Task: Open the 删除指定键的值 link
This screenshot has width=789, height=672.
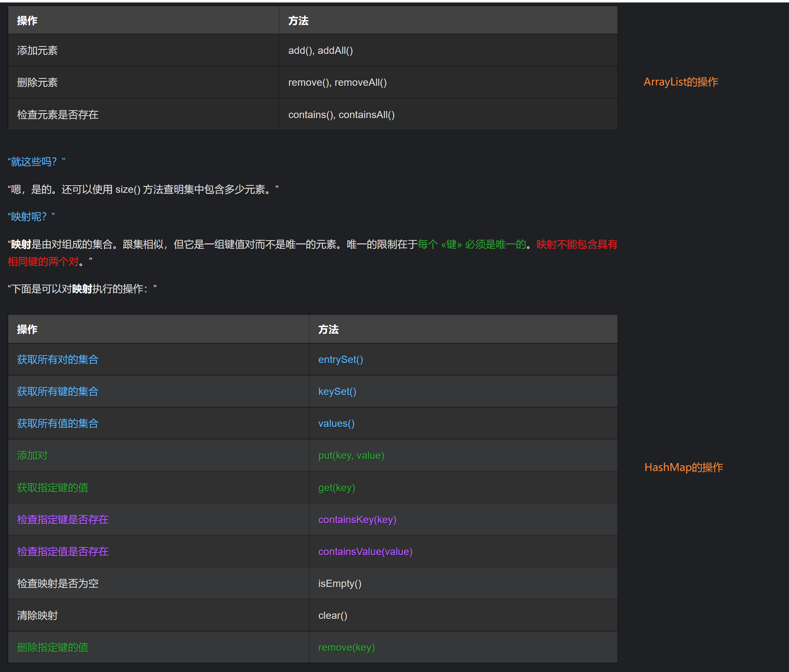Action: point(52,647)
